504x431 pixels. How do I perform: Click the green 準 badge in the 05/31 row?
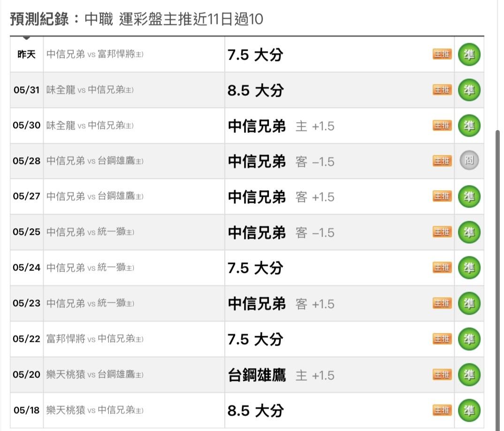pyautogui.click(x=469, y=90)
